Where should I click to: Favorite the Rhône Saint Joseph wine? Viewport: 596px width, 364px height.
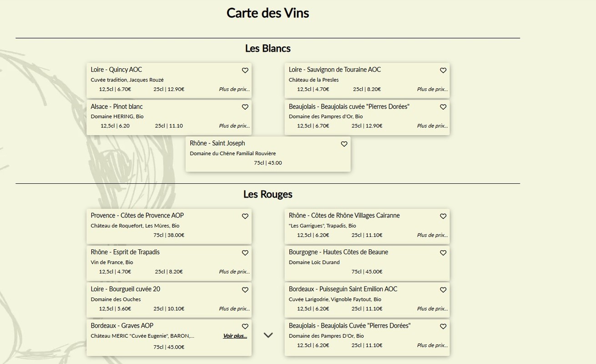coord(344,144)
